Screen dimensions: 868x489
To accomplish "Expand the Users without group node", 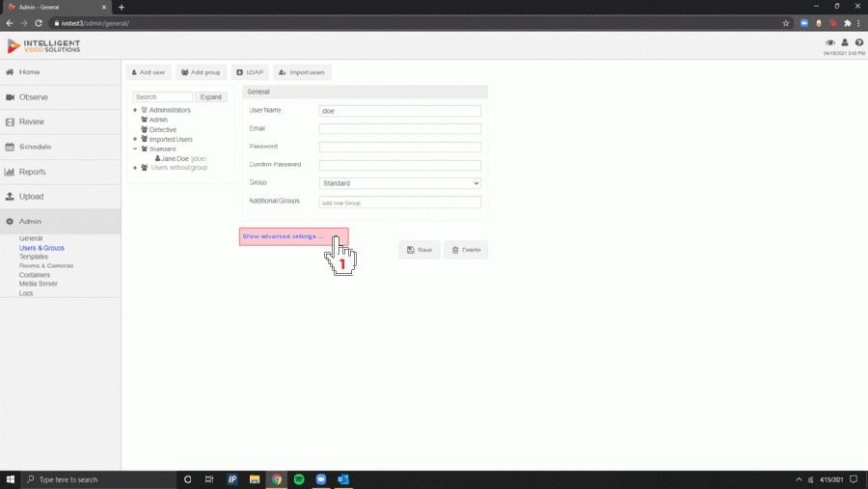I will (x=135, y=168).
